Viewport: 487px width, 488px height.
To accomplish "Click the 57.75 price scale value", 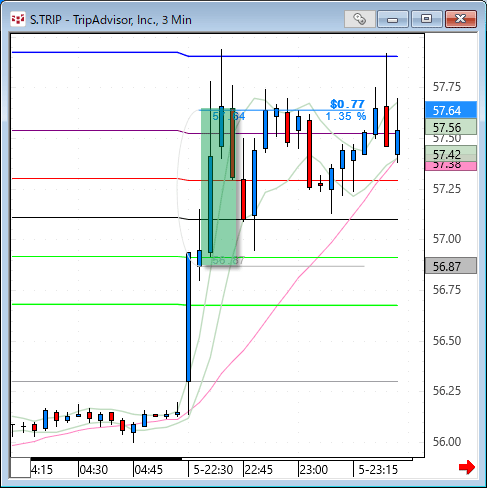I will click(x=447, y=87).
